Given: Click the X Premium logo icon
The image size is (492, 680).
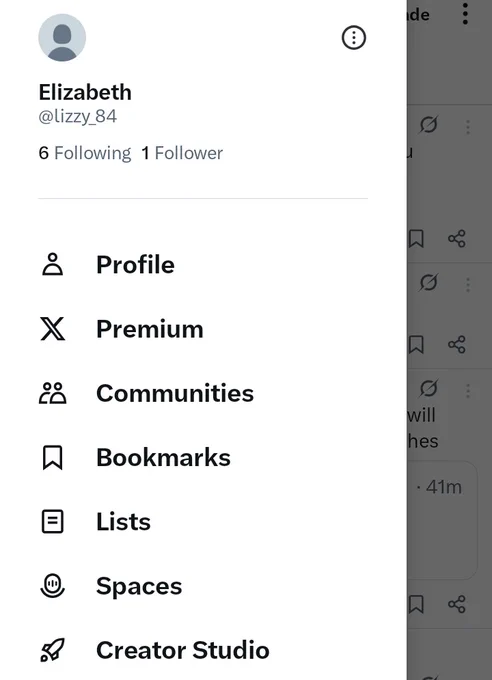Looking at the screenshot, I should coord(52,329).
